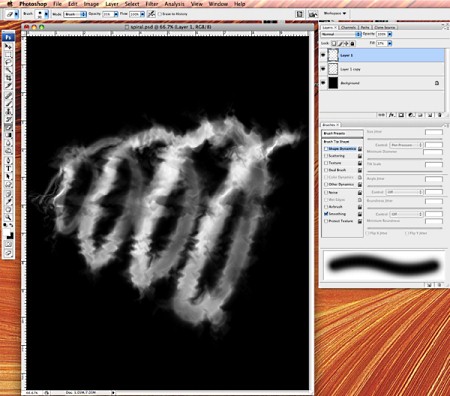Select the Crop tool
The width and height of the screenshot is (450, 396).
coord(8,78)
